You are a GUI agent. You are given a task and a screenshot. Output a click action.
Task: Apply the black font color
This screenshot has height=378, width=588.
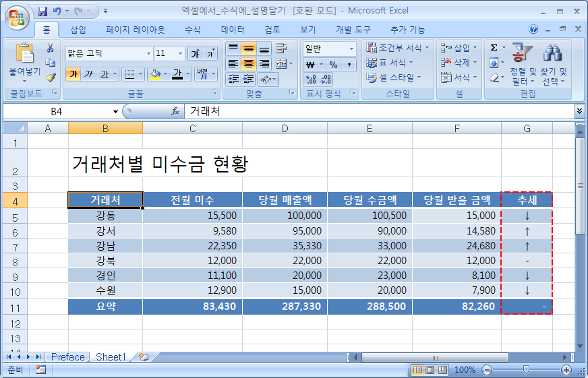tap(177, 74)
